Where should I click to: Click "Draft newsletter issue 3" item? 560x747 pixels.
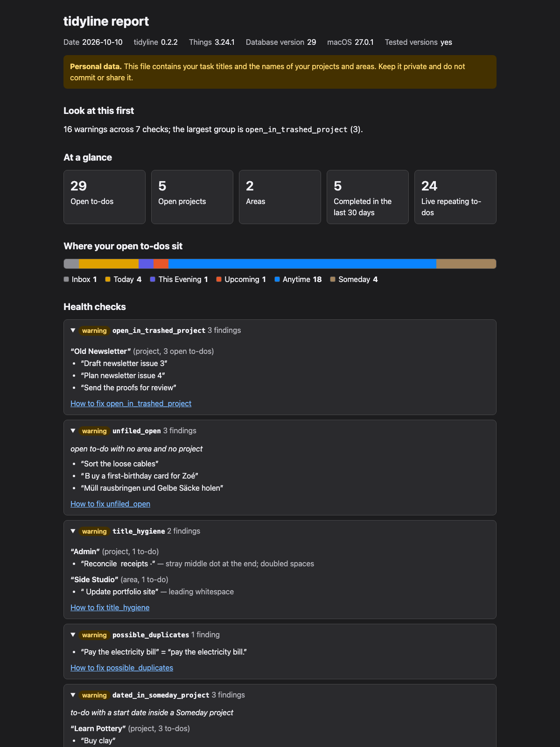124,363
